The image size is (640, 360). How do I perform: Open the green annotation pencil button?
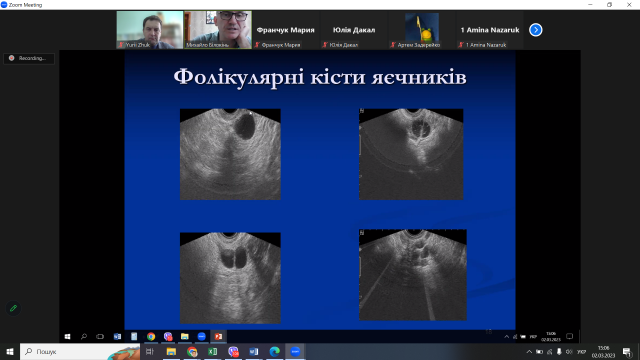pos(13,308)
